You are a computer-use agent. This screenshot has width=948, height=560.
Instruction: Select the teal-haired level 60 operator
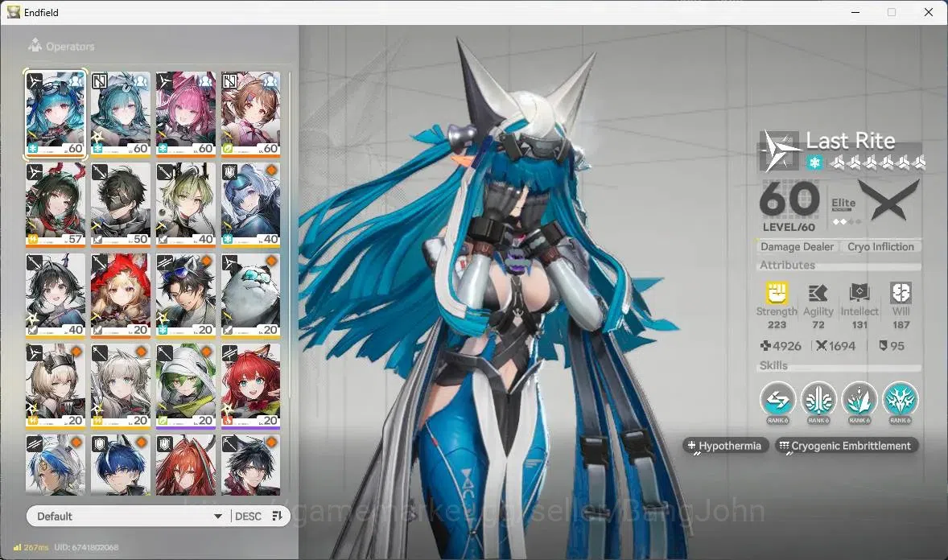[121, 113]
